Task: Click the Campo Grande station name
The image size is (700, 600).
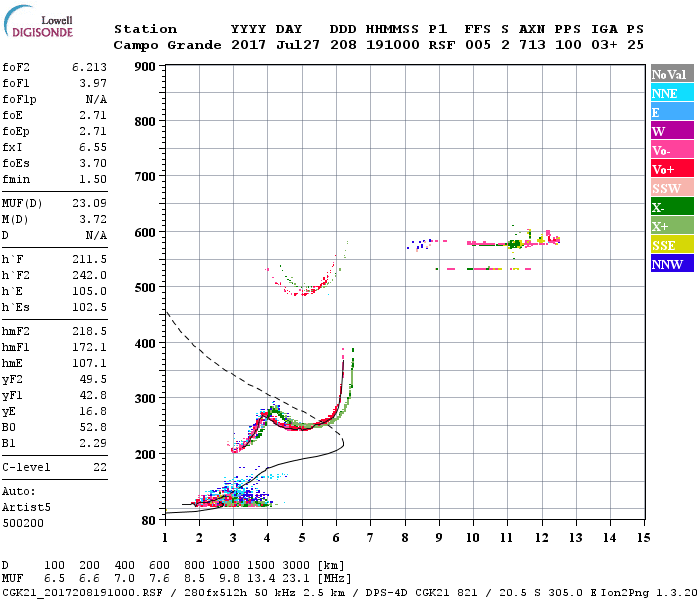Action: click(x=167, y=45)
